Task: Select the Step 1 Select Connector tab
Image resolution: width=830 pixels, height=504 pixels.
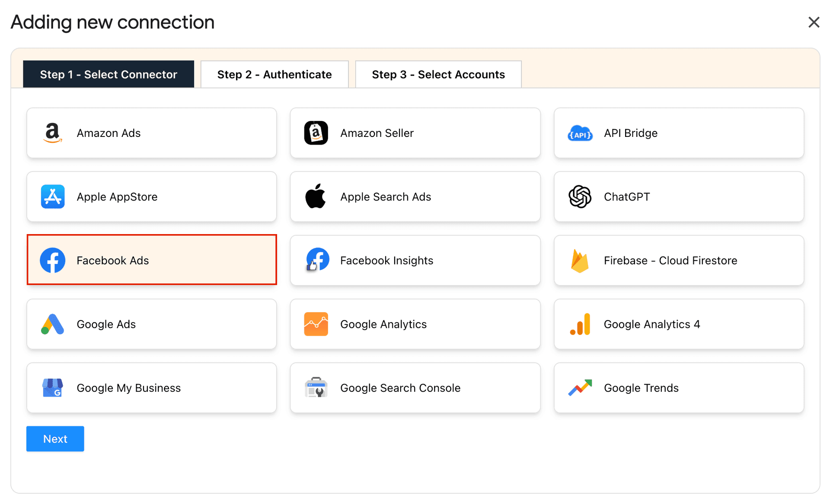Action: pyautogui.click(x=108, y=74)
